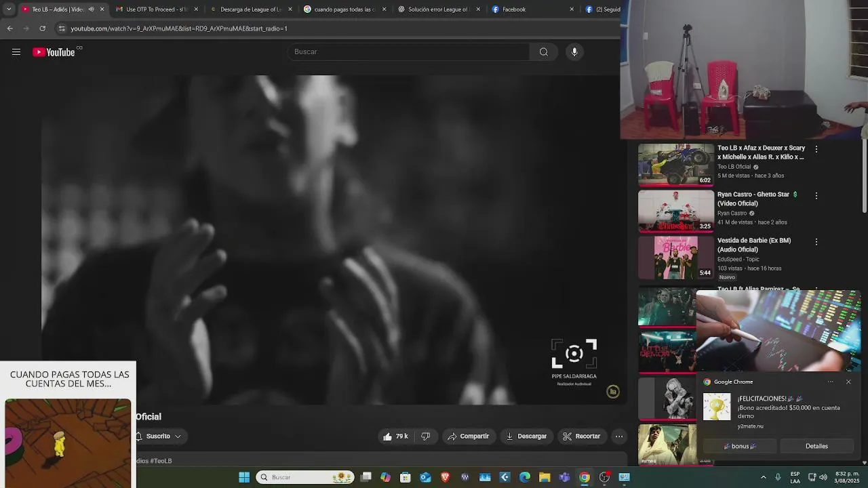
Task: Click the Detalles button in the notification
Action: pyautogui.click(x=816, y=446)
